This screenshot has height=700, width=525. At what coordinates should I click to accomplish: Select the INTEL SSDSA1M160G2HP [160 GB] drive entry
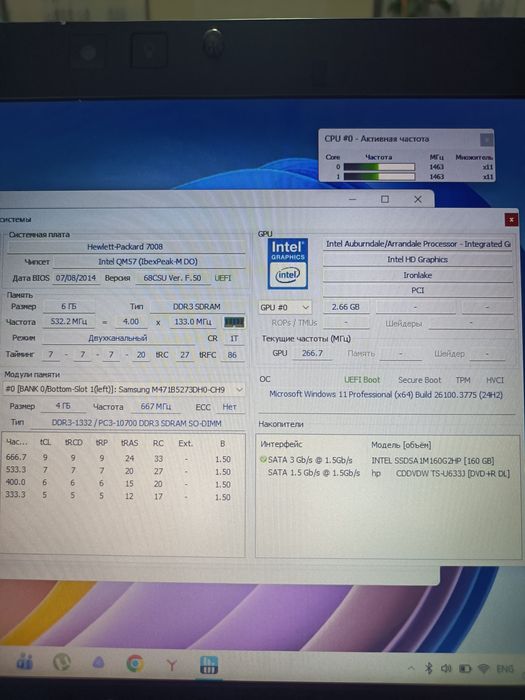tap(433, 460)
